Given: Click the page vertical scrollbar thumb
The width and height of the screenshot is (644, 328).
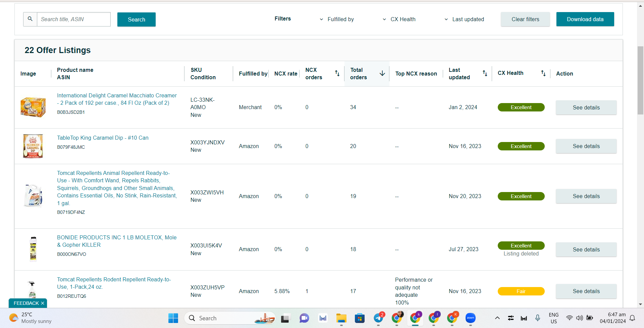Looking at the screenshot, I should click(x=640, y=81).
